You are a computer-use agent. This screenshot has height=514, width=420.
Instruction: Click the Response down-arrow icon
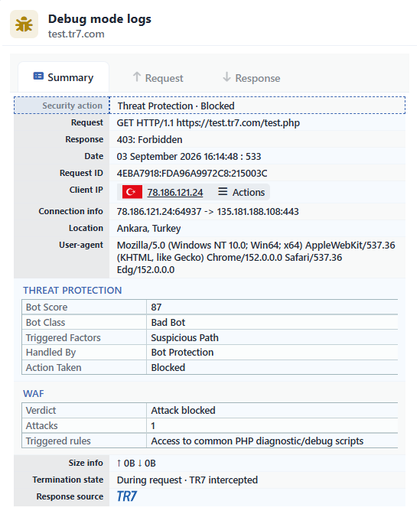point(226,77)
